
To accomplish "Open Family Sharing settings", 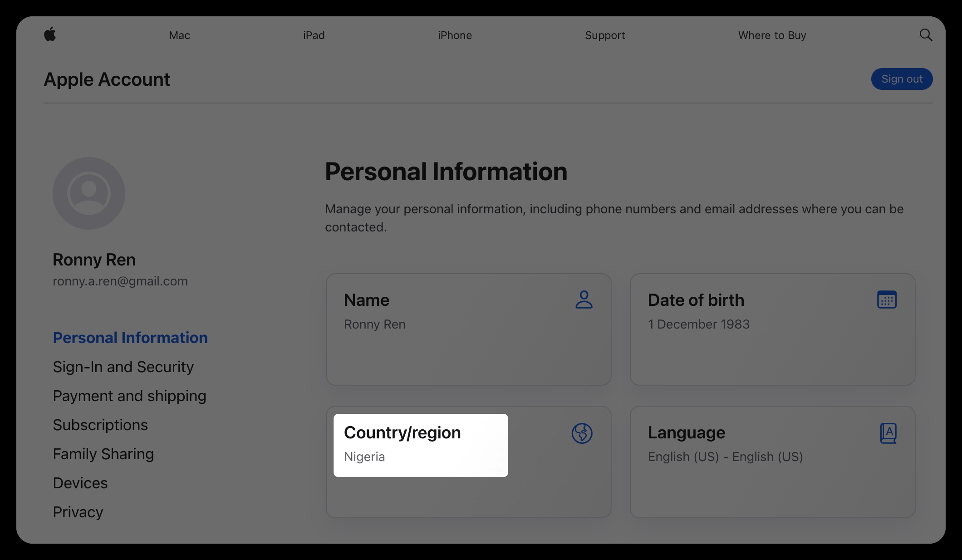I will (103, 454).
